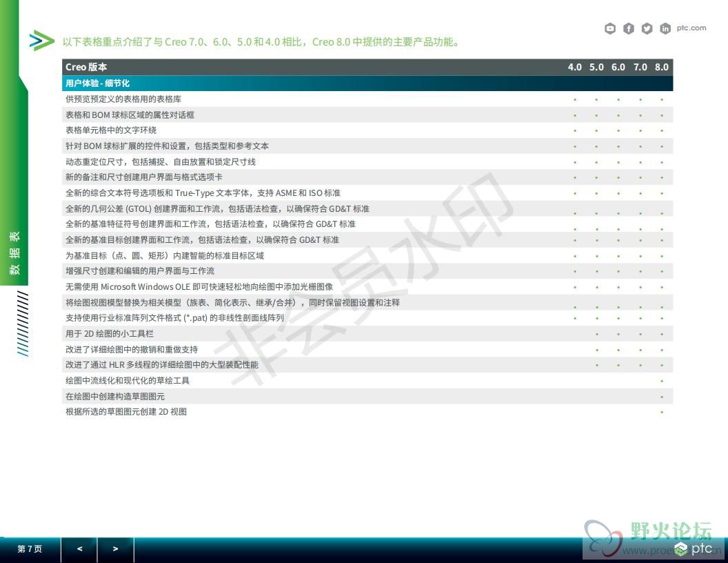Image resolution: width=728 pixels, height=563 pixels.
Task: Click the 4.0 column header
Action: (575, 67)
